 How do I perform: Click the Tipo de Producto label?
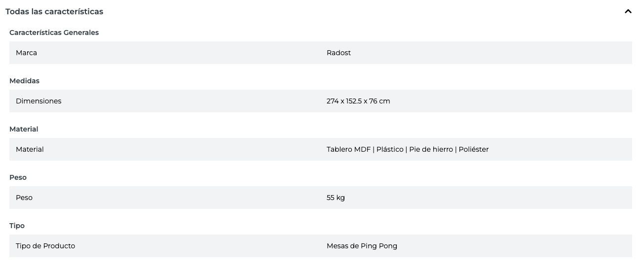(45, 246)
